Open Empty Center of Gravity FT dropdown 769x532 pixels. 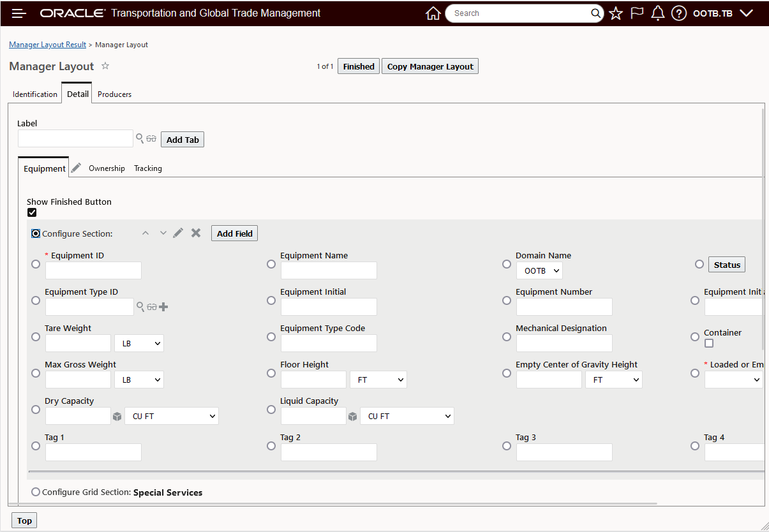(614, 380)
